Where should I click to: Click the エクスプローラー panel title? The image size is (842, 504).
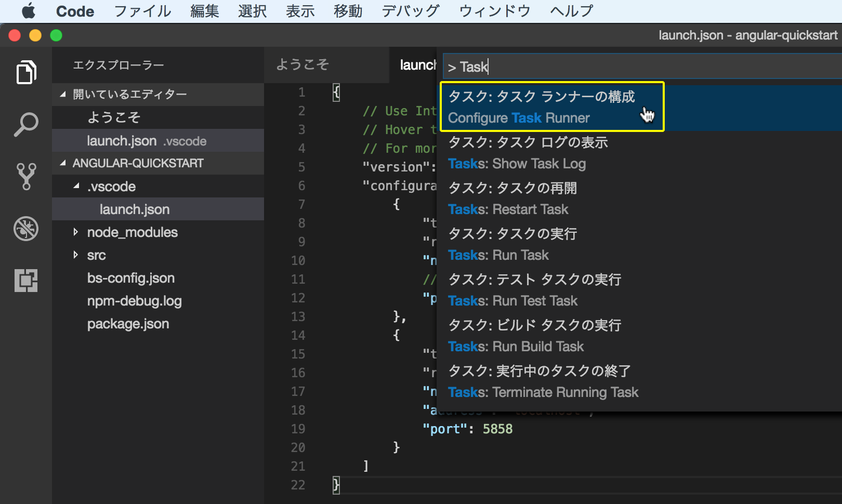(x=119, y=65)
